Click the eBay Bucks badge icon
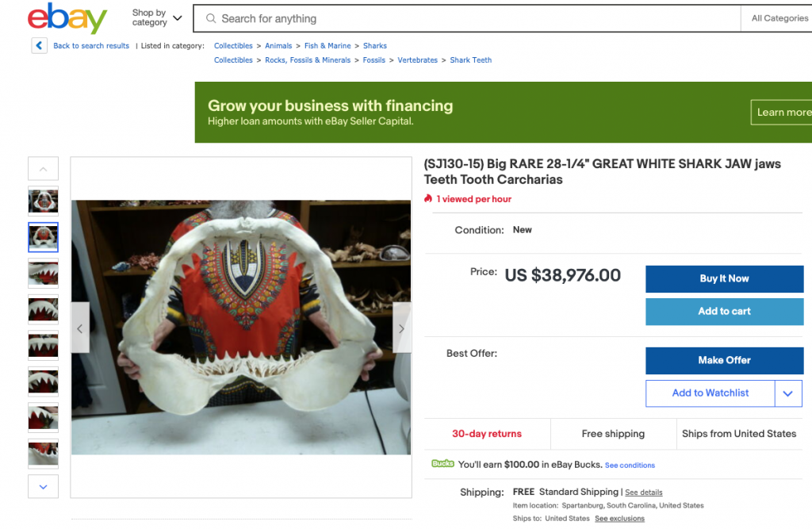The image size is (812, 529). 442,464
